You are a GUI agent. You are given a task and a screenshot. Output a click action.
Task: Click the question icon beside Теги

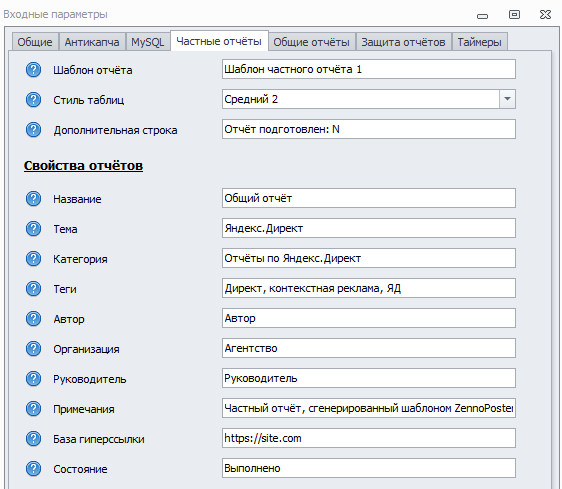pos(33,288)
